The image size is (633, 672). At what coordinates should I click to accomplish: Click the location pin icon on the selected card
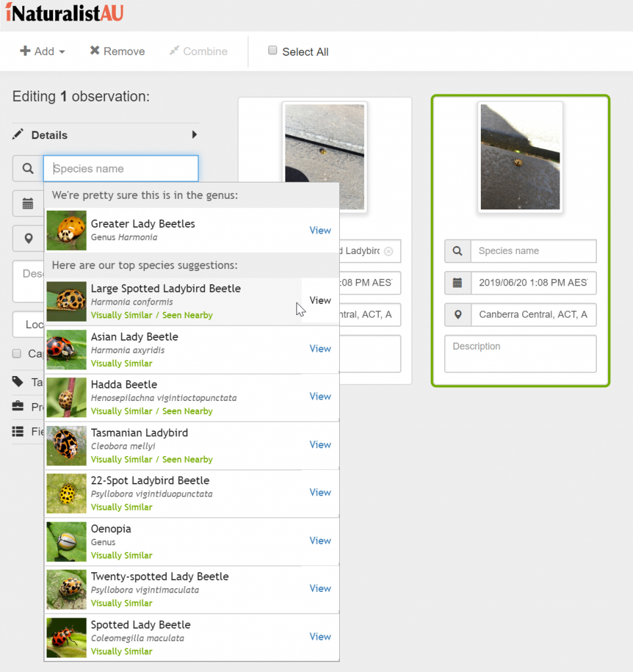click(457, 314)
